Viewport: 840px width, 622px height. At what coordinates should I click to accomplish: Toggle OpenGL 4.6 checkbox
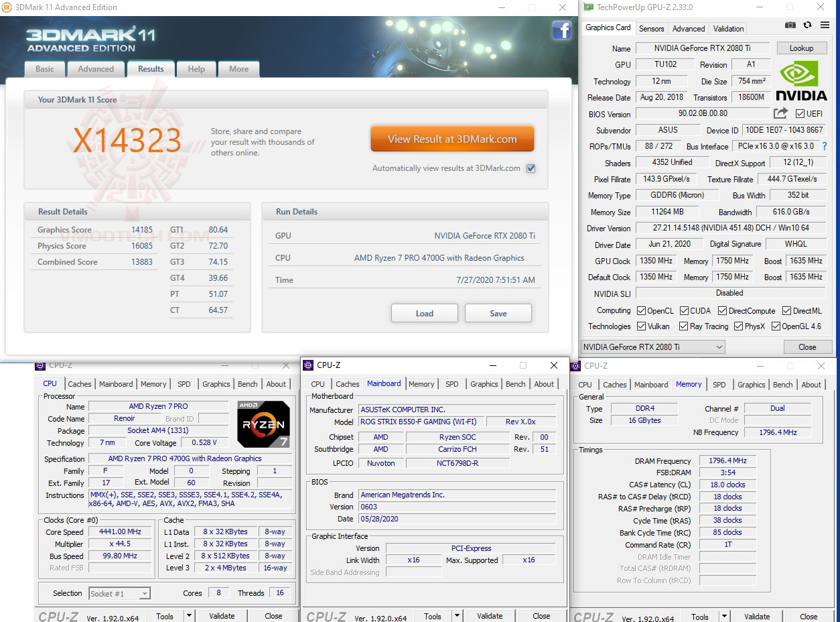(x=776, y=326)
